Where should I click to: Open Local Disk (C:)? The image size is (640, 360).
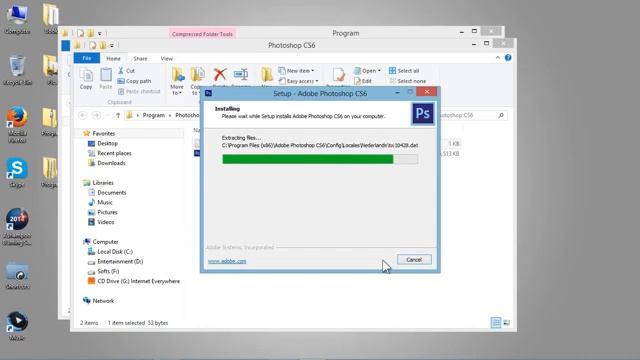[115, 251]
